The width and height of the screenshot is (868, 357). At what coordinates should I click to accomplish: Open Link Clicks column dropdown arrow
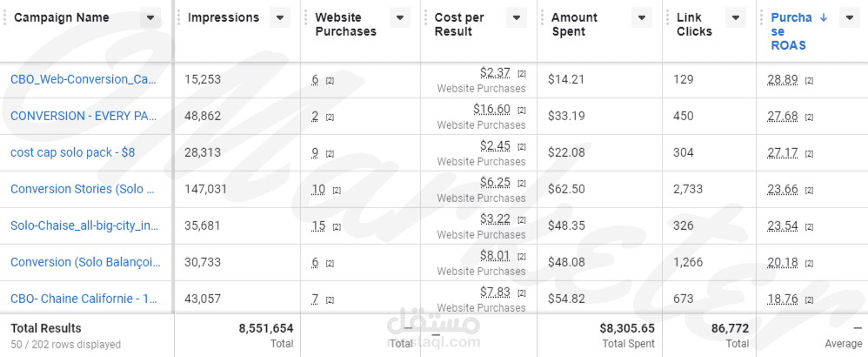tap(735, 17)
